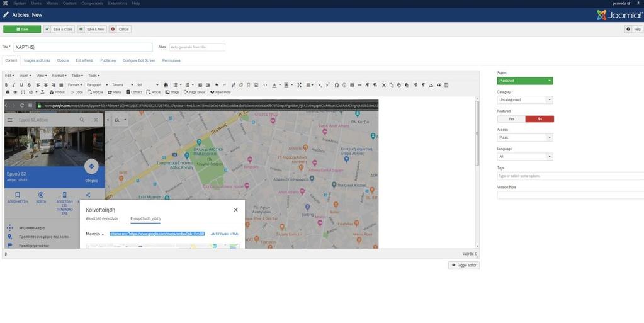
Task: Open the font size dropdown
Action: coord(147,85)
